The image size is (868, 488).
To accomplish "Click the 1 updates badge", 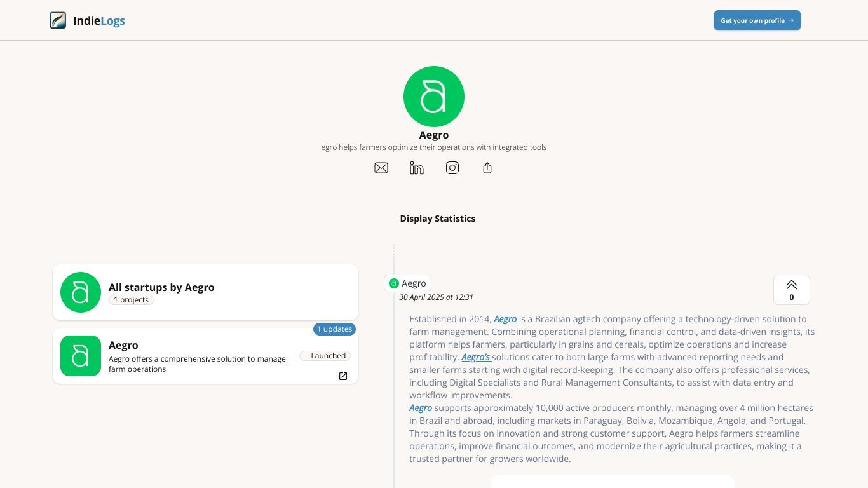I will (x=334, y=329).
